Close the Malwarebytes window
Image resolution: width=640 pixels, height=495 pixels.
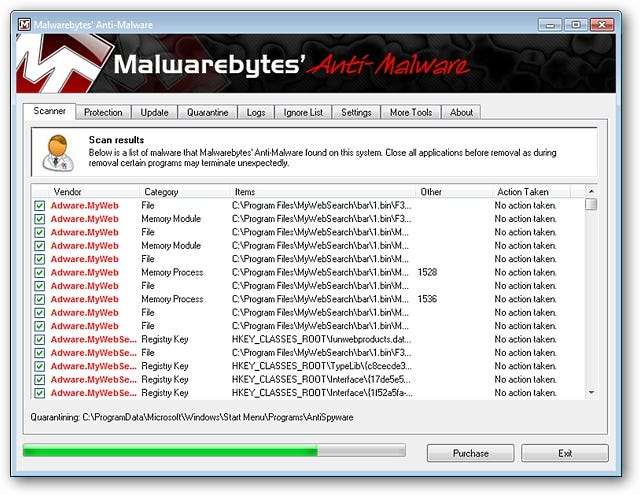pos(602,25)
